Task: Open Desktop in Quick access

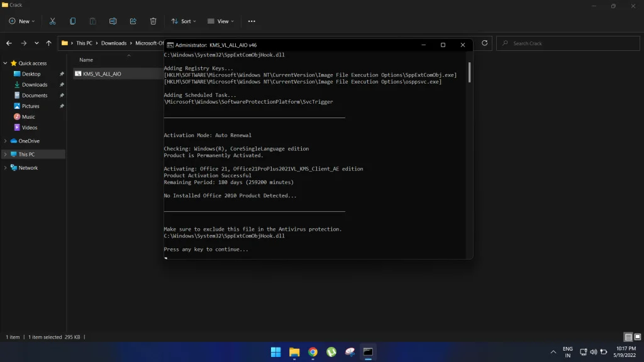Action: point(31,74)
